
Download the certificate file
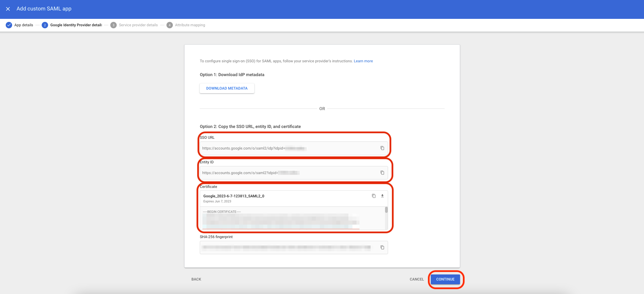(x=382, y=196)
